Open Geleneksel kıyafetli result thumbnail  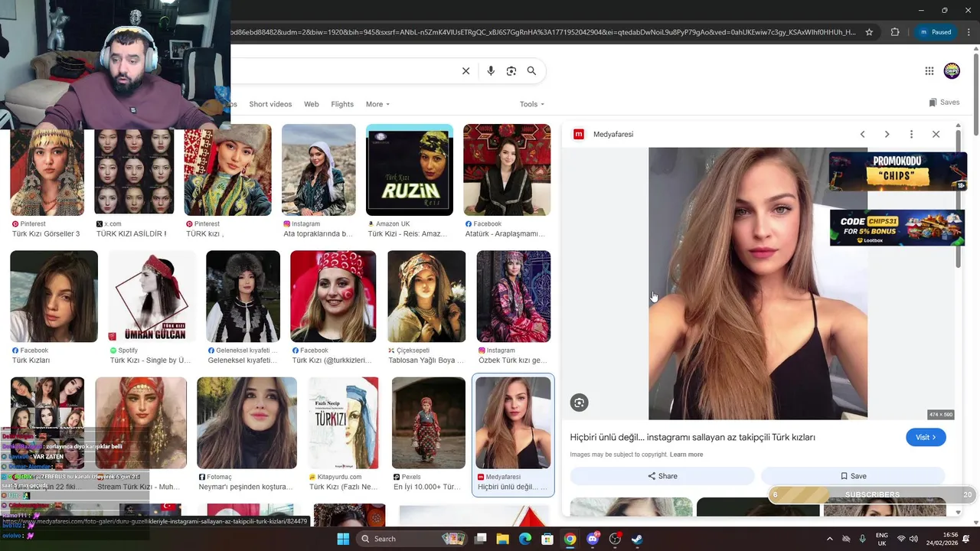pyautogui.click(x=243, y=296)
